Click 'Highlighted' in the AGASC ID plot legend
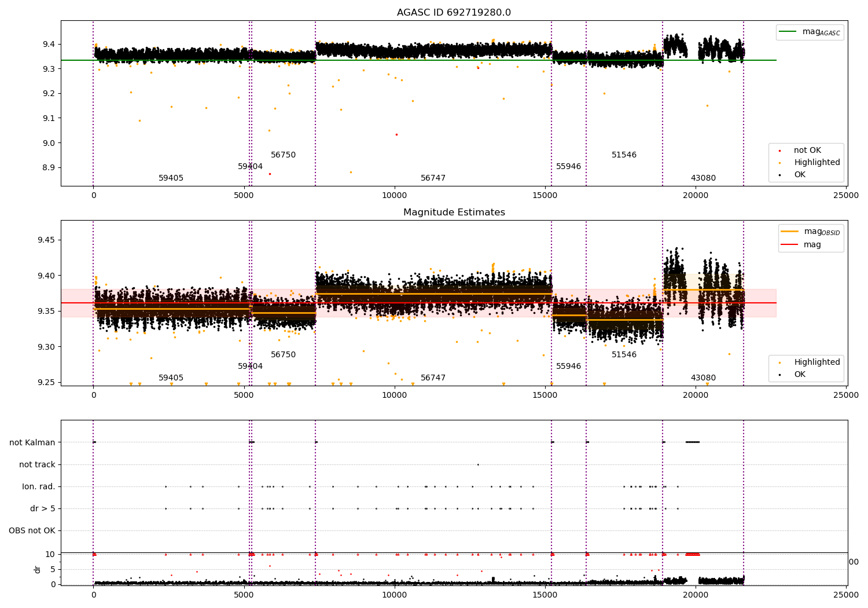This screenshot has height=608, width=868. click(816, 163)
